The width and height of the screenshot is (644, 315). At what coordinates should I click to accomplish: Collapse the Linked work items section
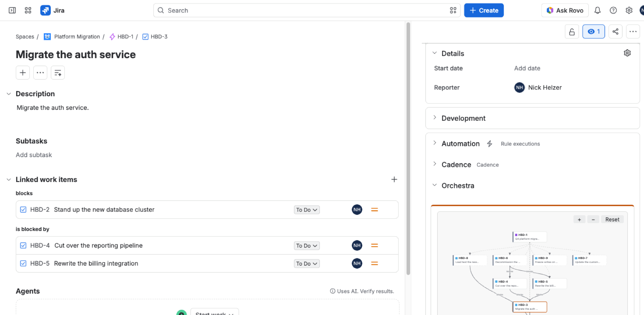click(x=9, y=180)
